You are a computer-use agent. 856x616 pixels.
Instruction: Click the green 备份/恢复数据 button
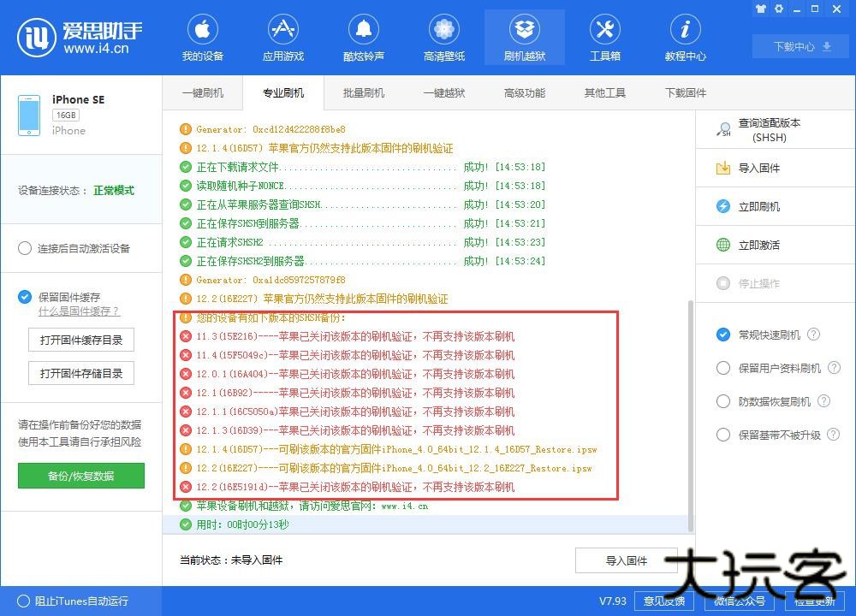coord(80,475)
